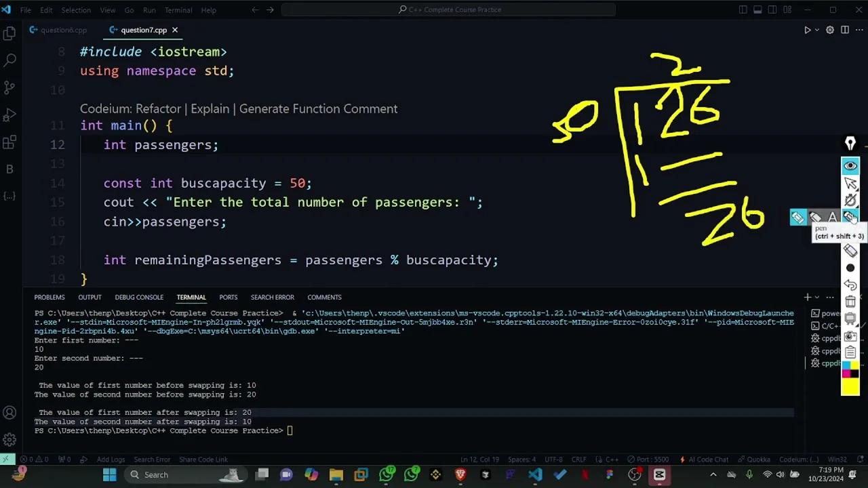Toggle the cursor pointer mode in annotation toolbar
868x488 pixels.
pos(850,184)
